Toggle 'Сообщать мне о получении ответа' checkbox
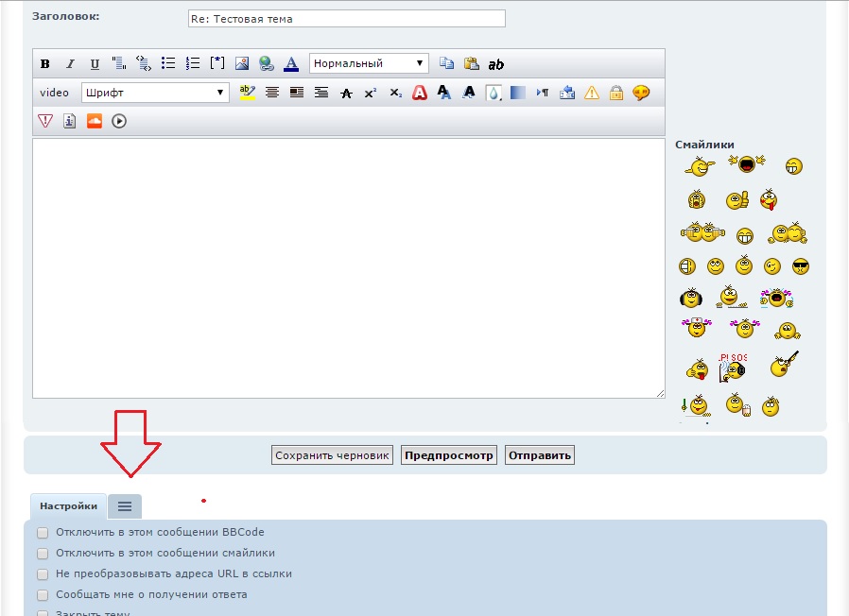This screenshot has width=849, height=616. coord(43,595)
